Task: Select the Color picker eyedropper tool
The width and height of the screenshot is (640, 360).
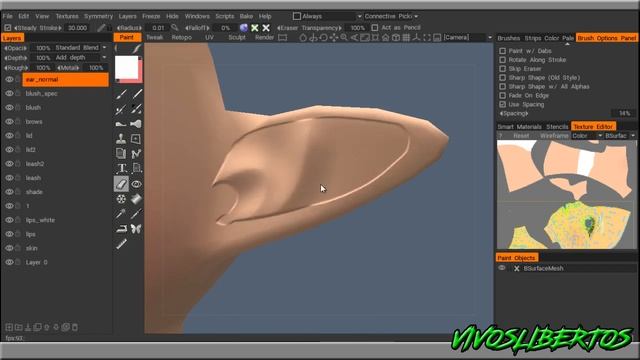Action: pyautogui.click(x=121, y=213)
